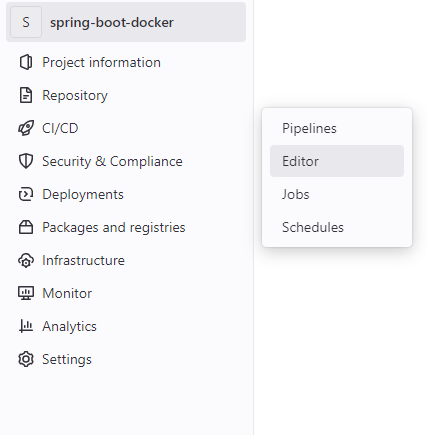Click the Deployments icon

pyautogui.click(x=26, y=194)
